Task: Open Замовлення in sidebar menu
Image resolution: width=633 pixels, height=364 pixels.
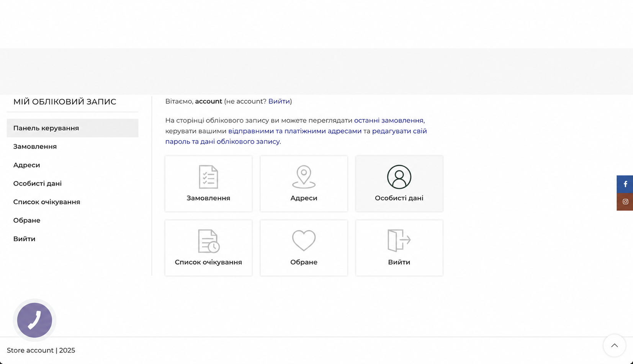Action: click(x=72, y=147)
